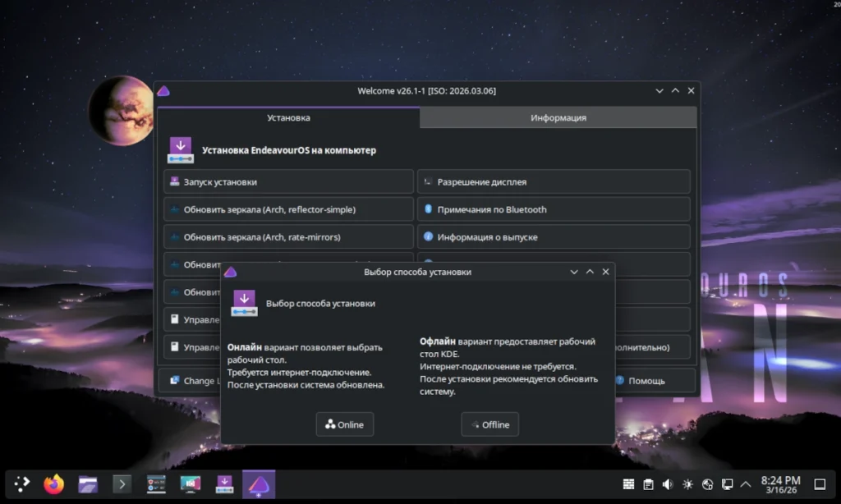Image resolution: width=841 pixels, height=504 pixels.
Task: Open the brightness control in system tray
Action: (x=687, y=484)
